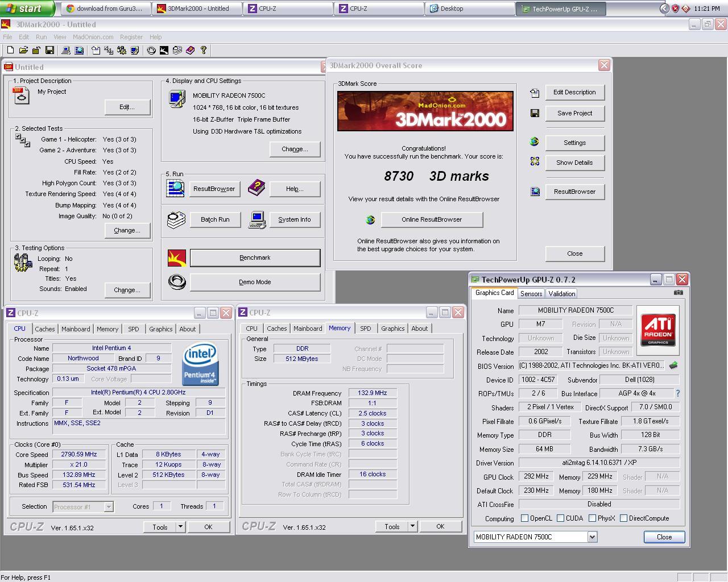Click the Show Details button
The image size is (728, 582).
pyautogui.click(x=574, y=163)
